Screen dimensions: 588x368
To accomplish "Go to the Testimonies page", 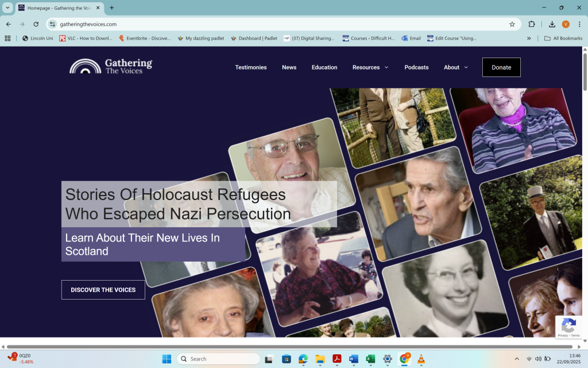I will pos(251,67).
